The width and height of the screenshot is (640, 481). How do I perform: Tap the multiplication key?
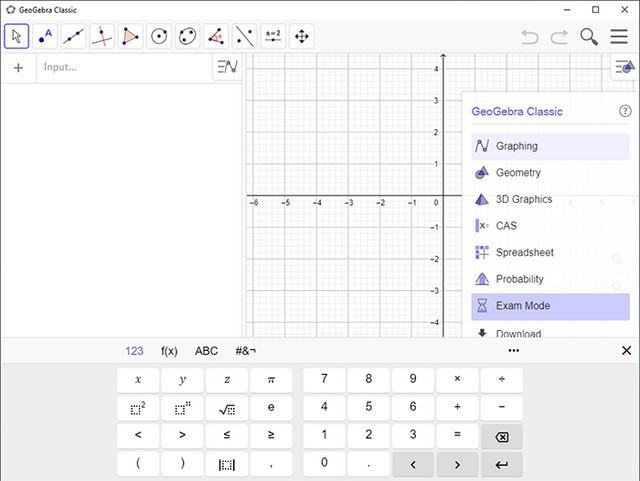tap(457, 380)
